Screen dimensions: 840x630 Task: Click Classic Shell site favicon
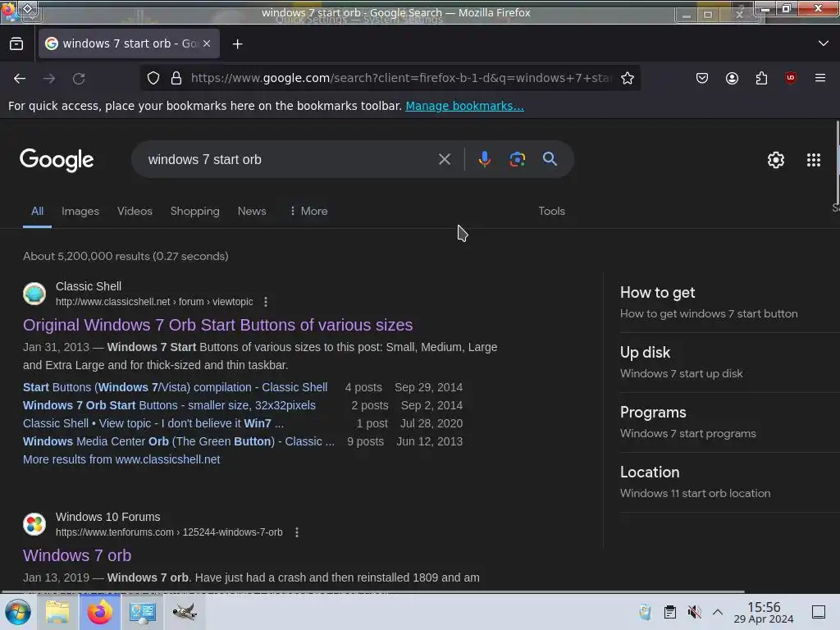(x=34, y=294)
